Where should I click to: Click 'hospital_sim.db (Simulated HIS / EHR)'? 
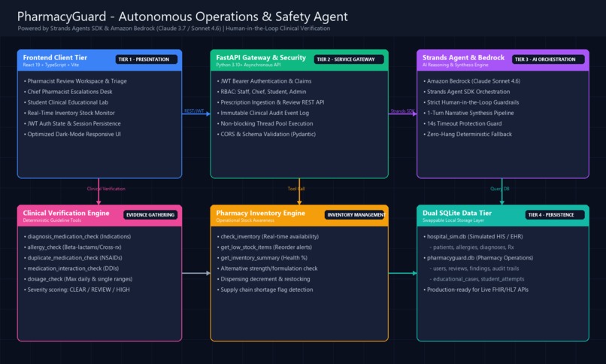point(474,236)
